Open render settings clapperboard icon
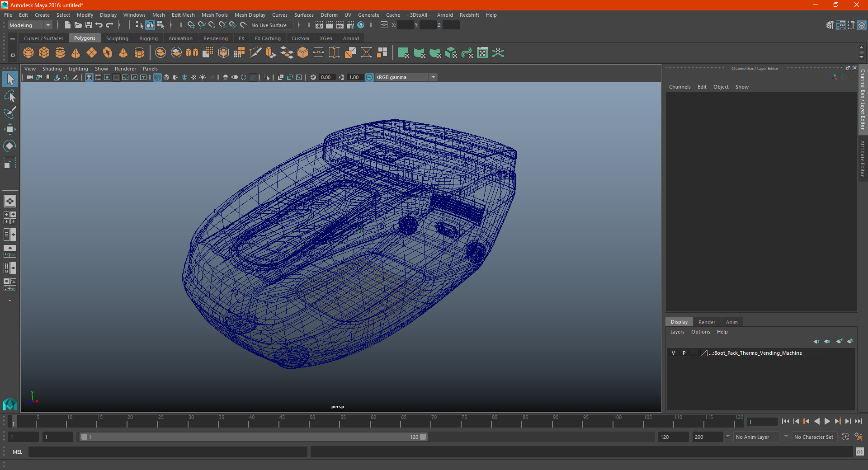 pyautogui.click(x=350, y=25)
